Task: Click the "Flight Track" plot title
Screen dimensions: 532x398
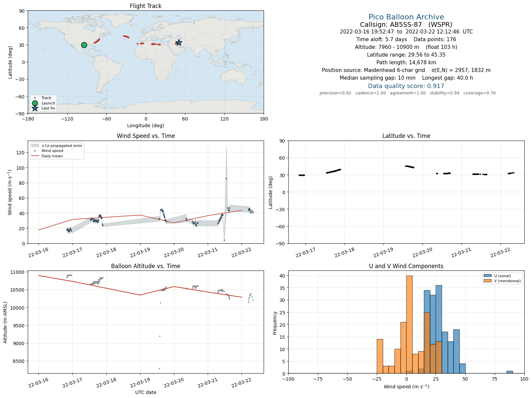Action: 146,6
